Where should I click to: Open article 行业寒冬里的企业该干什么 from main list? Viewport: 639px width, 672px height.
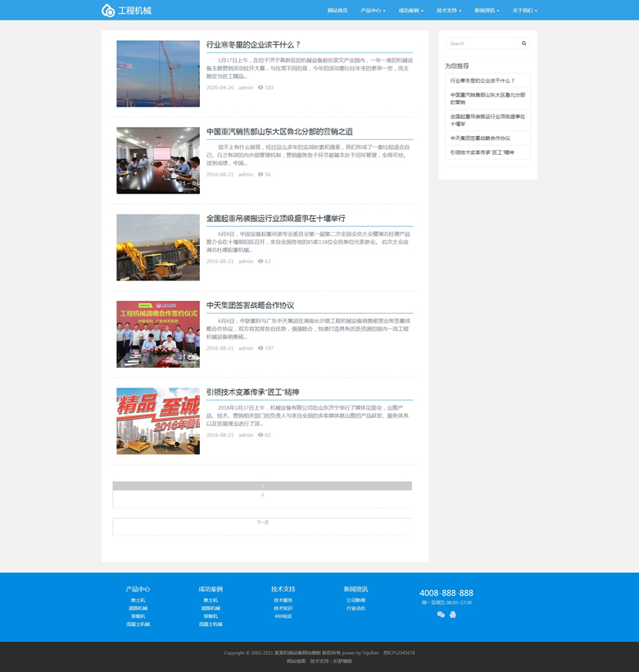pyautogui.click(x=253, y=45)
